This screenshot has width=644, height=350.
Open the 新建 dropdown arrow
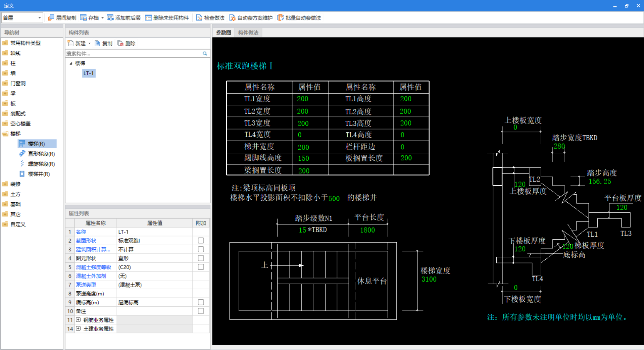coord(90,43)
